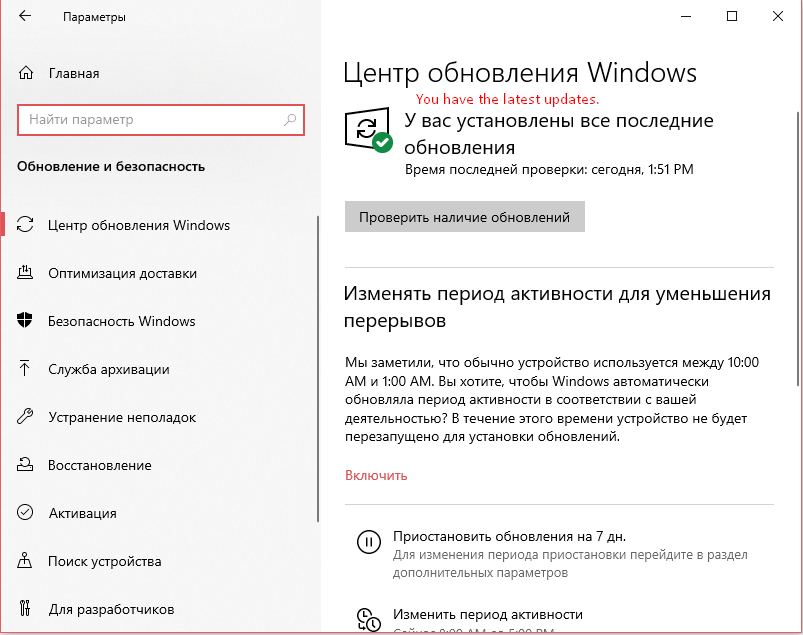Click the update status icon with green check
The height and width of the screenshot is (635, 803).
pos(369,130)
